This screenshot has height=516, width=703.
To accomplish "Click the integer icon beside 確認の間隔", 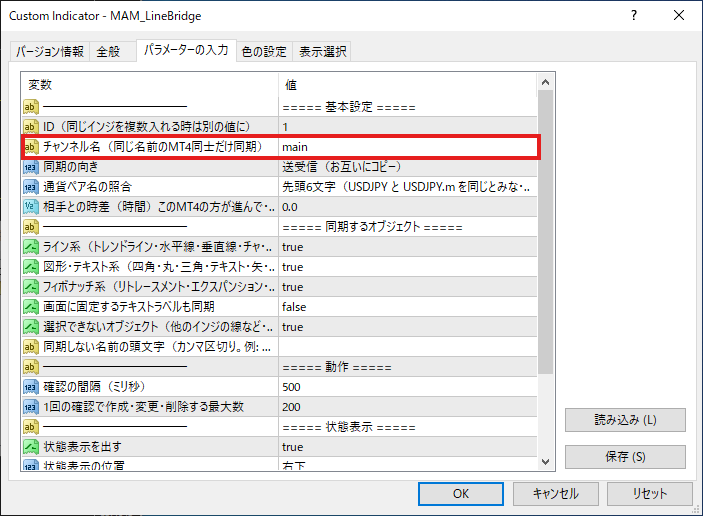I will click(31, 386).
